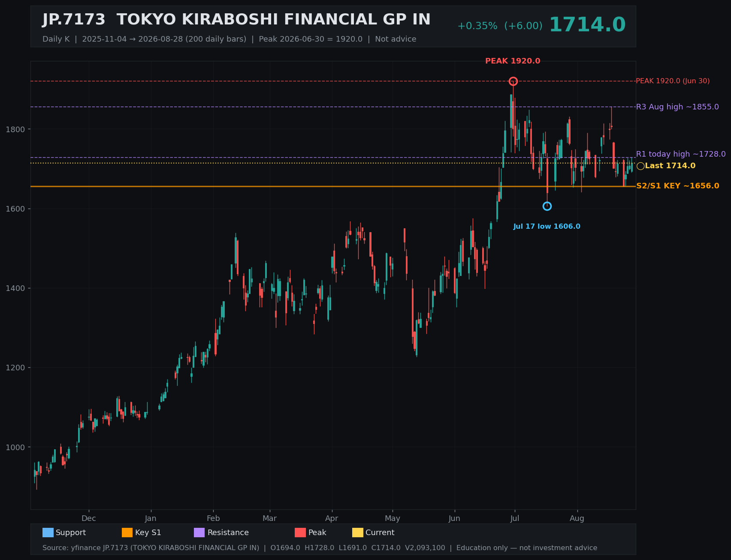Click the 'PEAK 1920.0' annotation above chart
The width and height of the screenshot is (731, 560).
(513, 61)
